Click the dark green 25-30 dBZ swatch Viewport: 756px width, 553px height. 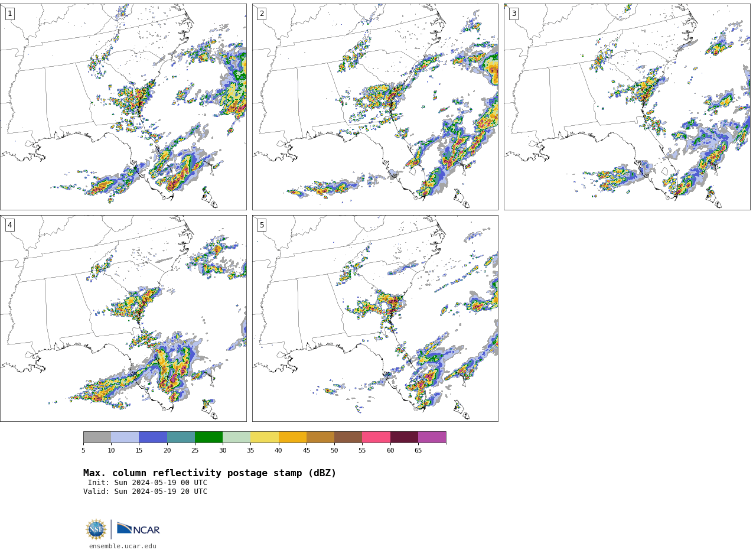tap(208, 437)
